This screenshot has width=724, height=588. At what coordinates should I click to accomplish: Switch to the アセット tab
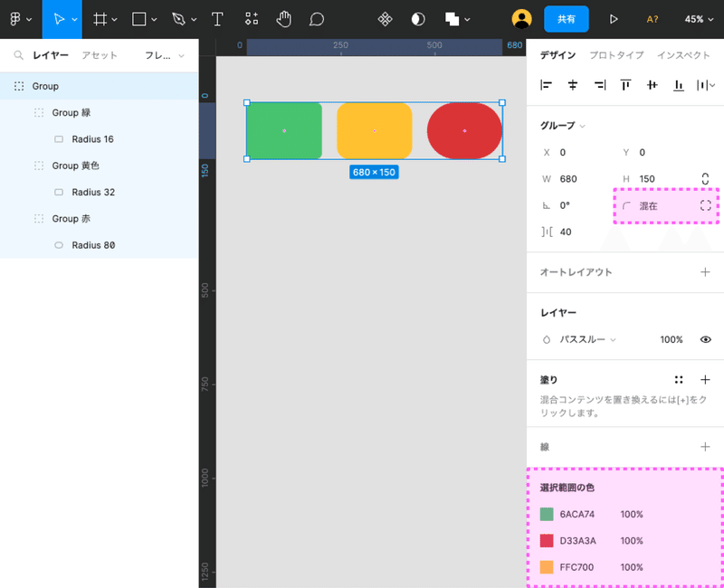pos(100,55)
